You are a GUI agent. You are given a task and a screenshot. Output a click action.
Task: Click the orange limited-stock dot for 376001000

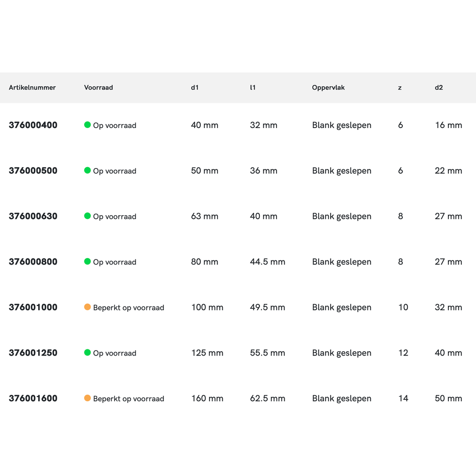[88, 307]
